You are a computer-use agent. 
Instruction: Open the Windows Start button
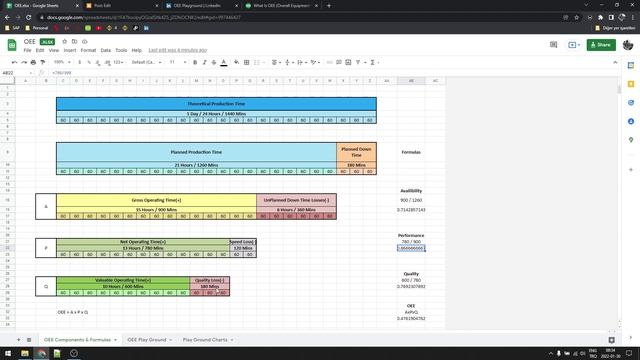tap(8, 353)
